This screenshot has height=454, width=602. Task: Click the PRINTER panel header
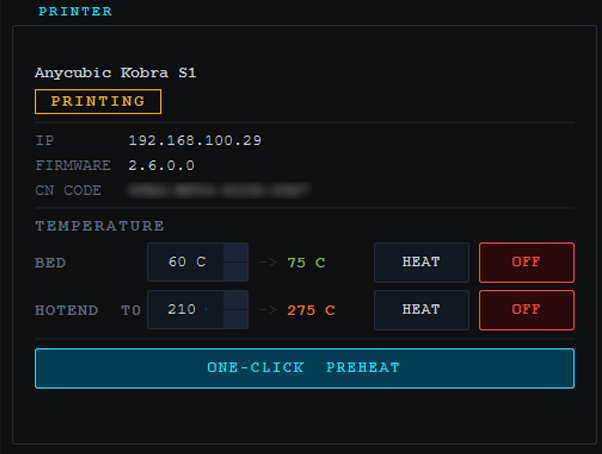click(x=75, y=12)
